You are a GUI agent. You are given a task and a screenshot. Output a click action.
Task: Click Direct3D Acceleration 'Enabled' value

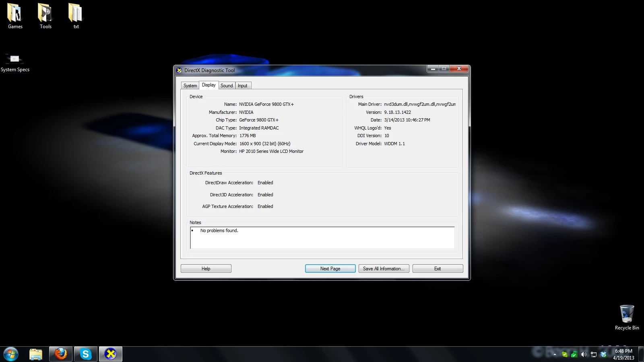[x=265, y=195]
